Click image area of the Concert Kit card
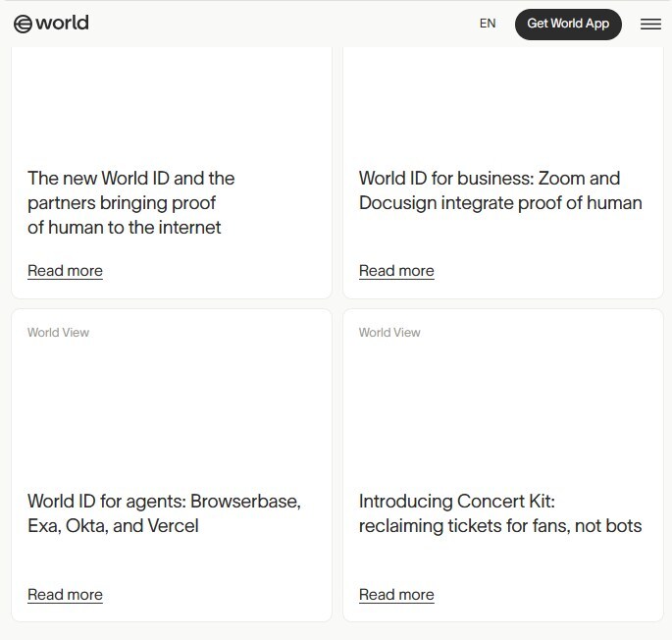Image resolution: width=672 pixels, height=640 pixels. (x=502, y=412)
